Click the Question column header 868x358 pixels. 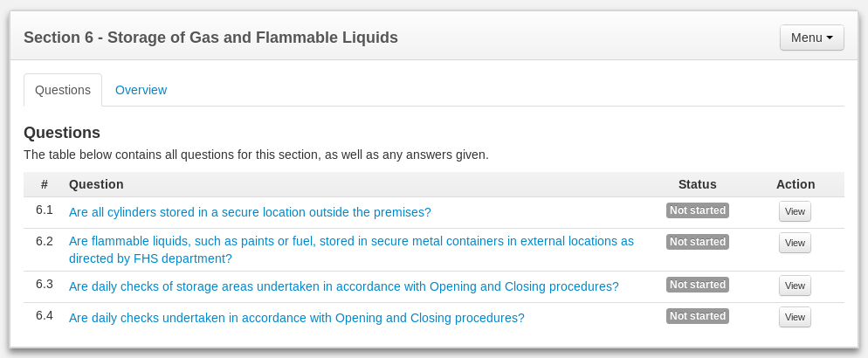pos(96,184)
